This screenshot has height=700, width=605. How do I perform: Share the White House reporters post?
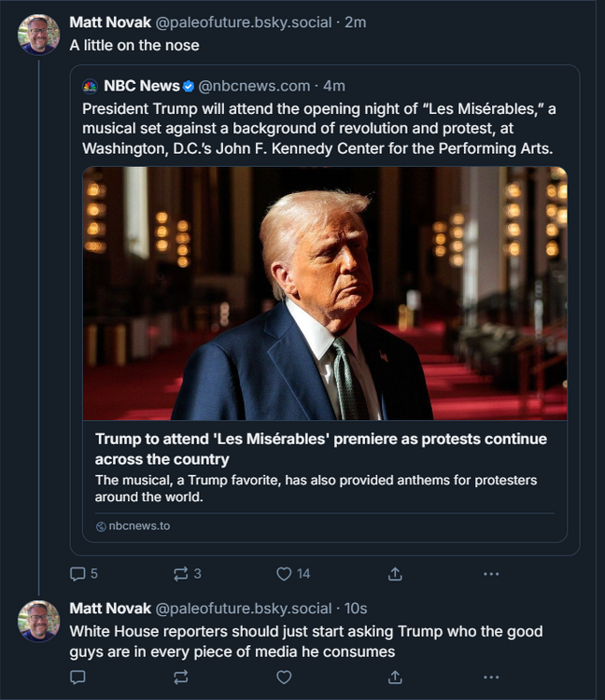[x=395, y=677]
